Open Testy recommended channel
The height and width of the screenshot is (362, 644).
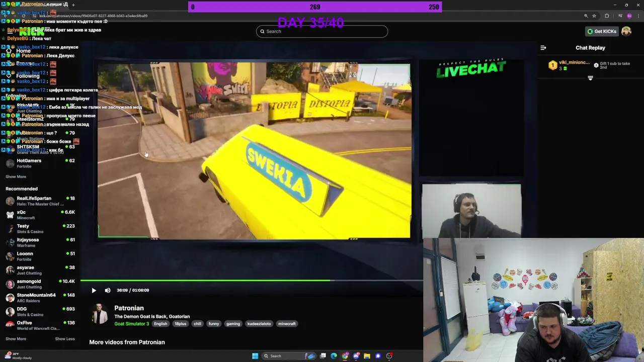(x=40, y=229)
